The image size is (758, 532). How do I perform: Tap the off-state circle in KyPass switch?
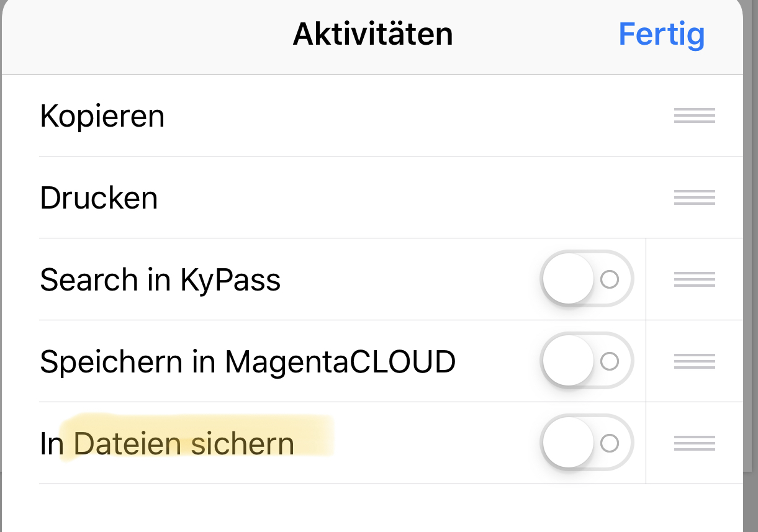[610, 280]
